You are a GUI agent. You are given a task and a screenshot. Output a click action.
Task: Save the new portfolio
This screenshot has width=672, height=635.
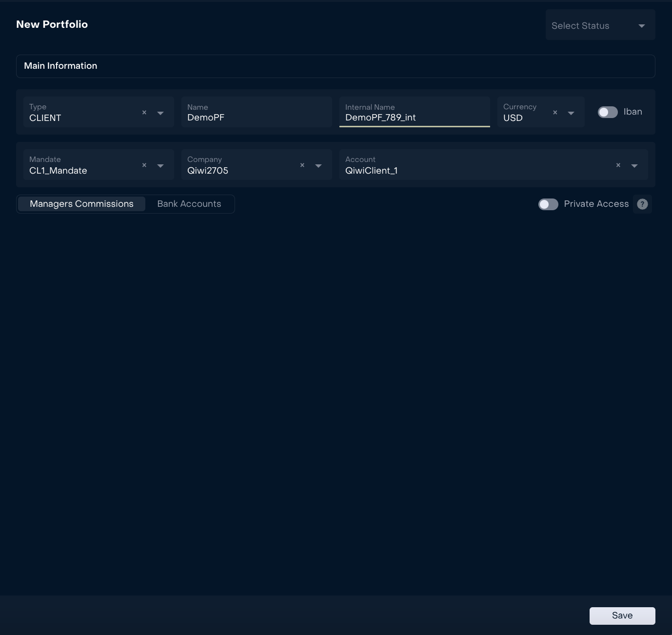622,615
